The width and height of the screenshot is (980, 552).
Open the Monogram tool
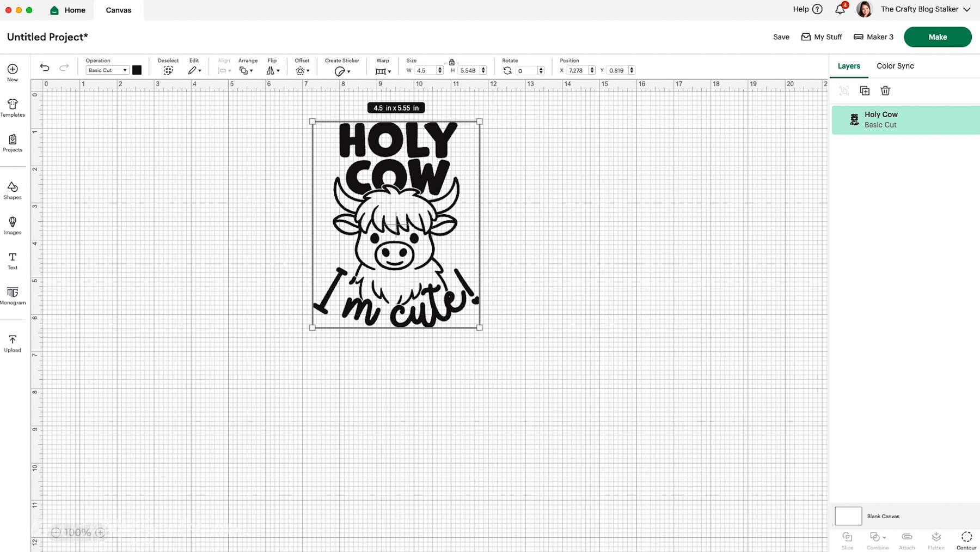(x=13, y=296)
